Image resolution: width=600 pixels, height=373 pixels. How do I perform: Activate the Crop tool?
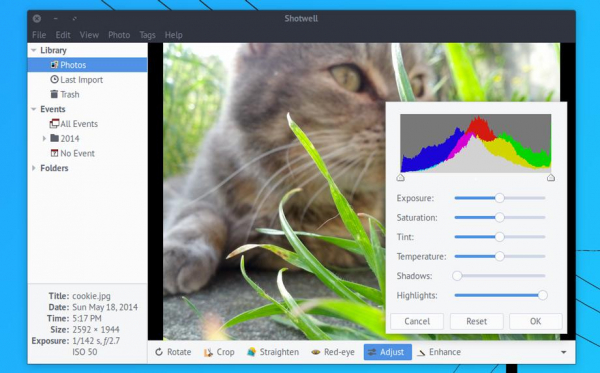pyautogui.click(x=219, y=352)
